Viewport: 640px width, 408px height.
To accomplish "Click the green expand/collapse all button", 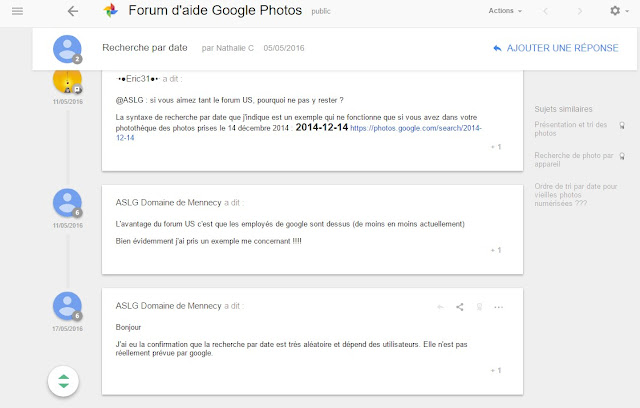I will 63,381.
